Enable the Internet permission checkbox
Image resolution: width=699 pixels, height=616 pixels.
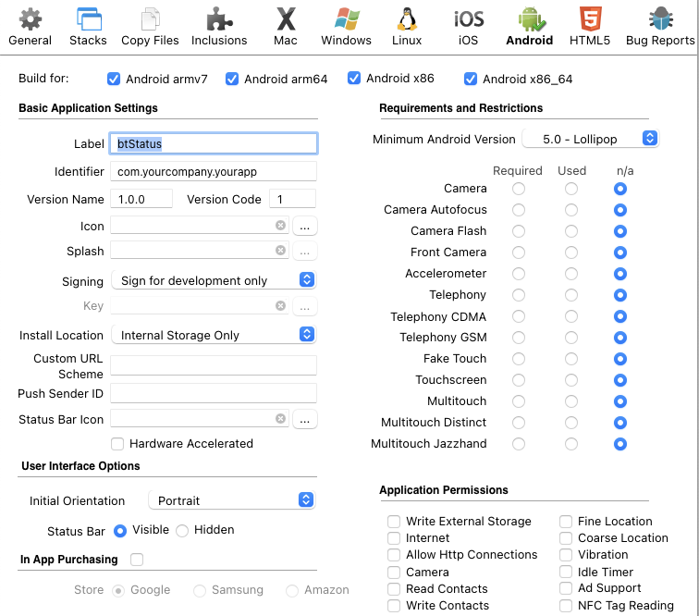pos(395,538)
